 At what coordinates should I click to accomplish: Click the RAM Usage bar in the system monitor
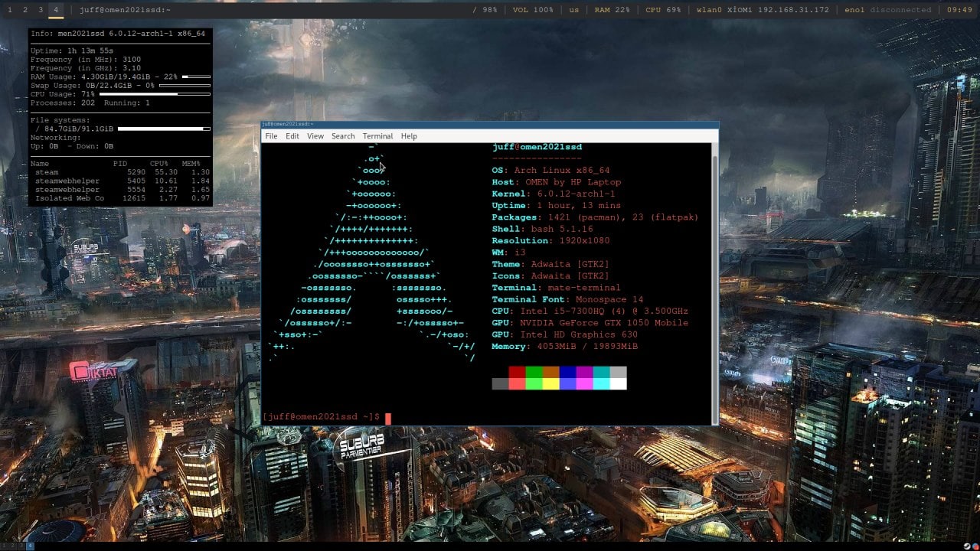click(x=196, y=77)
